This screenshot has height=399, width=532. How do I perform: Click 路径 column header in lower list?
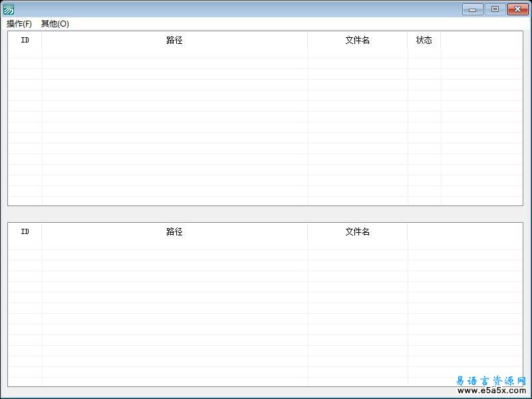click(174, 231)
